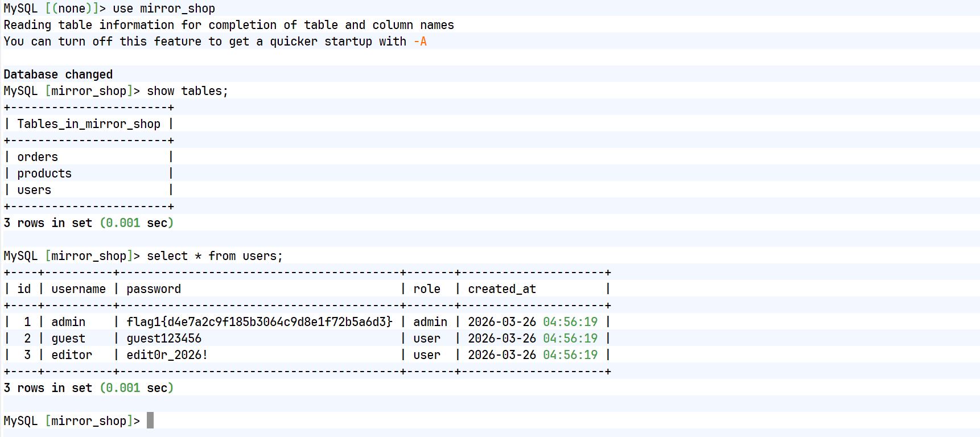The height and width of the screenshot is (437, 980).
Task: Click the 'guest' username in row 2
Action: click(x=68, y=339)
